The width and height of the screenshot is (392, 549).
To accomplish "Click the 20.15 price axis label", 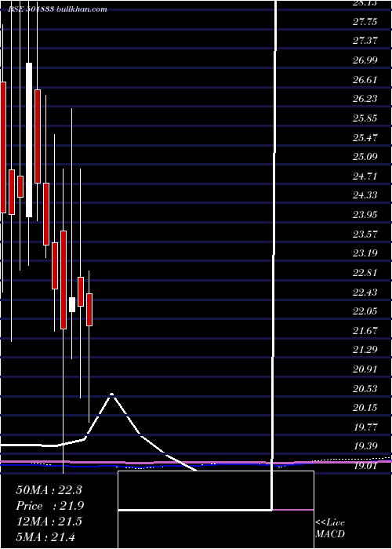I will point(365,408).
